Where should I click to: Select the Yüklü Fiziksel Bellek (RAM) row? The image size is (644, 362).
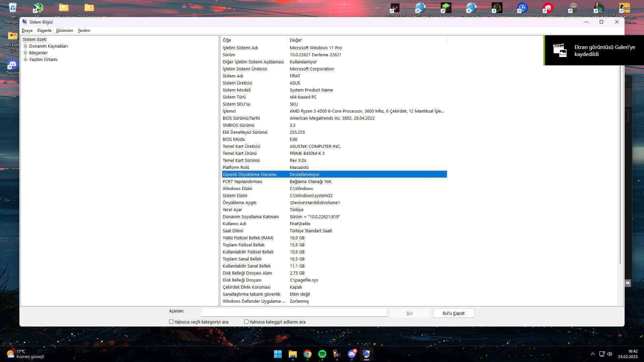pyautogui.click(x=334, y=238)
